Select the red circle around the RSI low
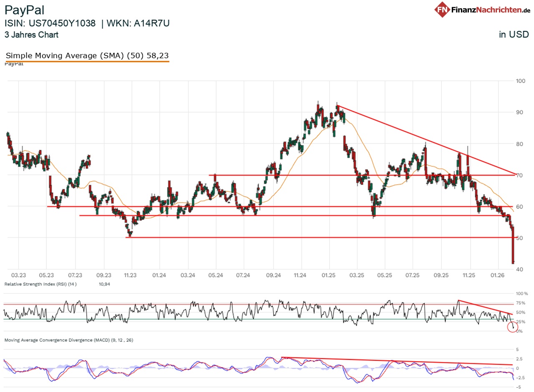Screen dimensions: 534x392 (x=513, y=327)
